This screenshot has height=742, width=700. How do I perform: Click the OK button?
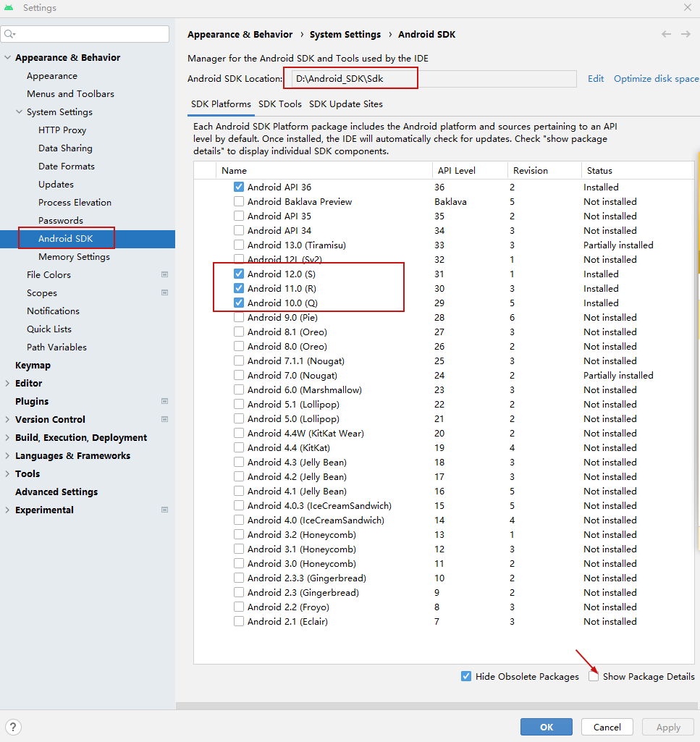(547, 727)
